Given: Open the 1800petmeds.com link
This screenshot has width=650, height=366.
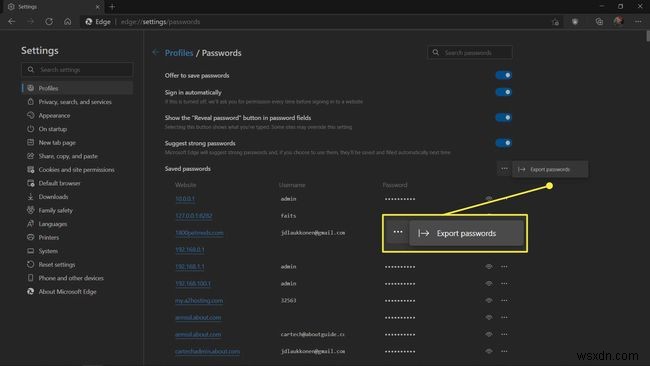Looking at the screenshot, I should pos(199,233).
